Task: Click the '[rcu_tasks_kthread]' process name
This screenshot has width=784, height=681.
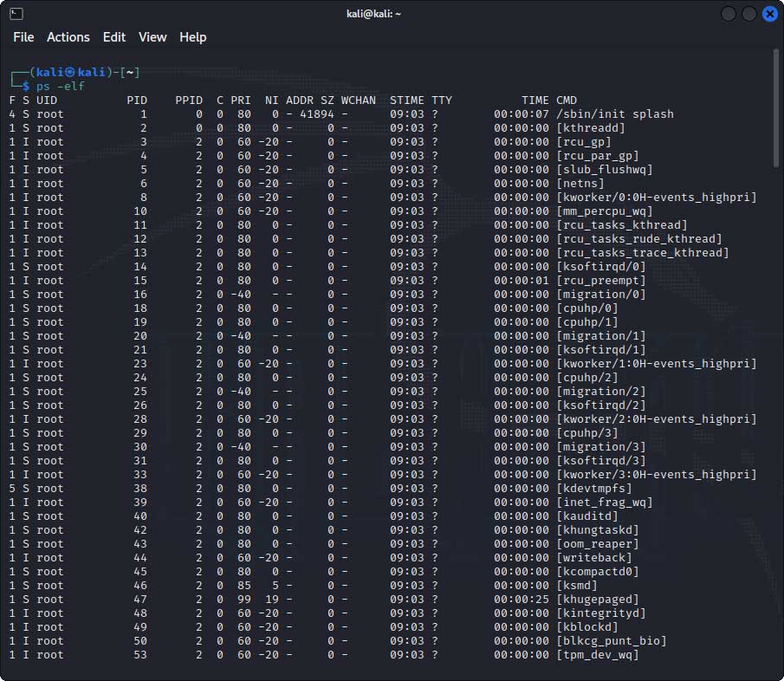Action: (622, 225)
